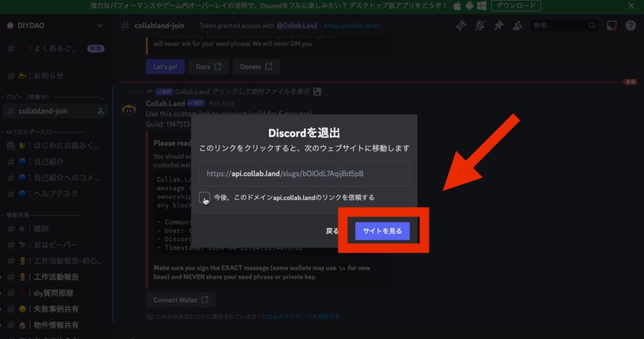
Task: Click the サイトを見る button
Action: (x=382, y=231)
